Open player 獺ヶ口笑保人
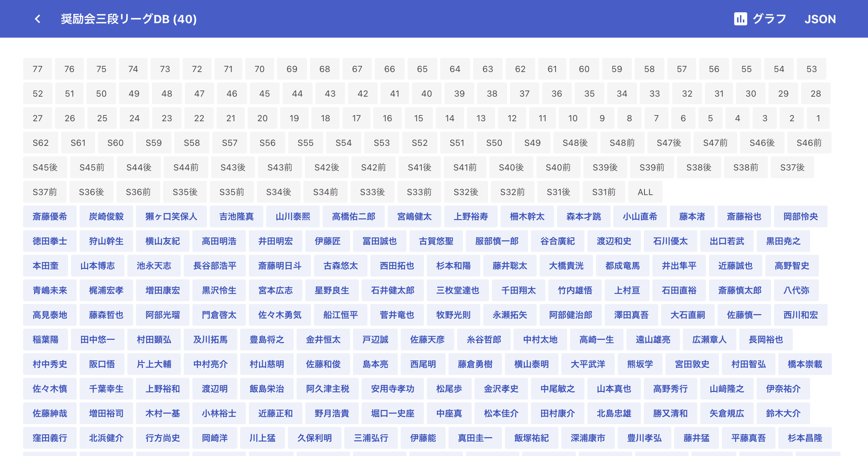 [171, 216]
